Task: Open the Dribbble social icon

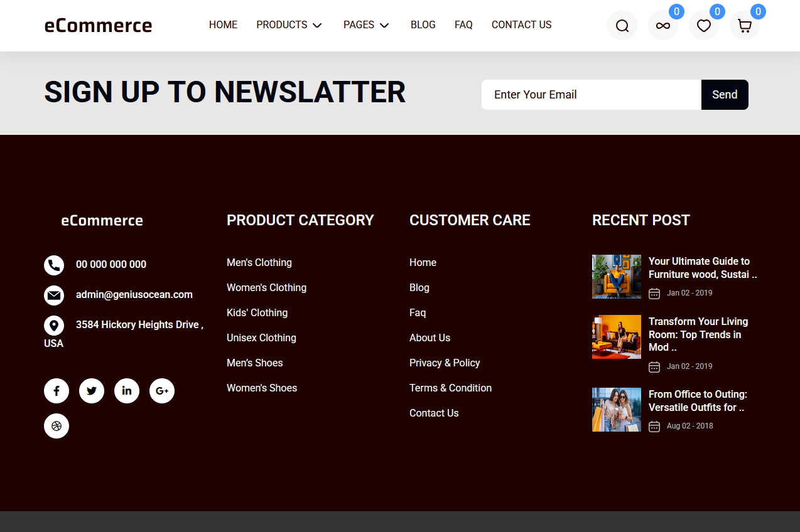Action: pos(57,426)
